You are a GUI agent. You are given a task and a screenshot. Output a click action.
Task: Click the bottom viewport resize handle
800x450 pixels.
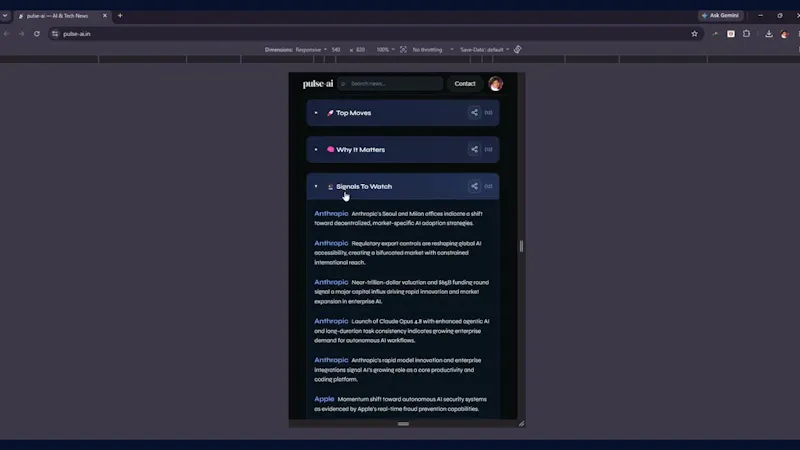coord(403,423)
